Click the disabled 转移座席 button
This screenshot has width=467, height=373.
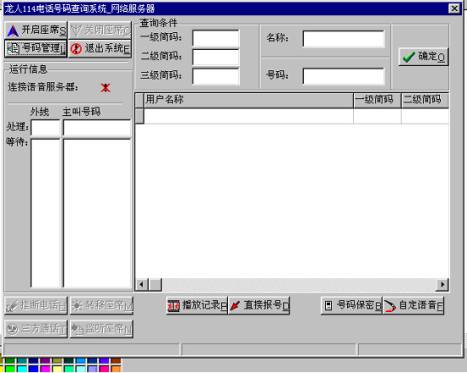pyautogui.click(x=102, y=306)
